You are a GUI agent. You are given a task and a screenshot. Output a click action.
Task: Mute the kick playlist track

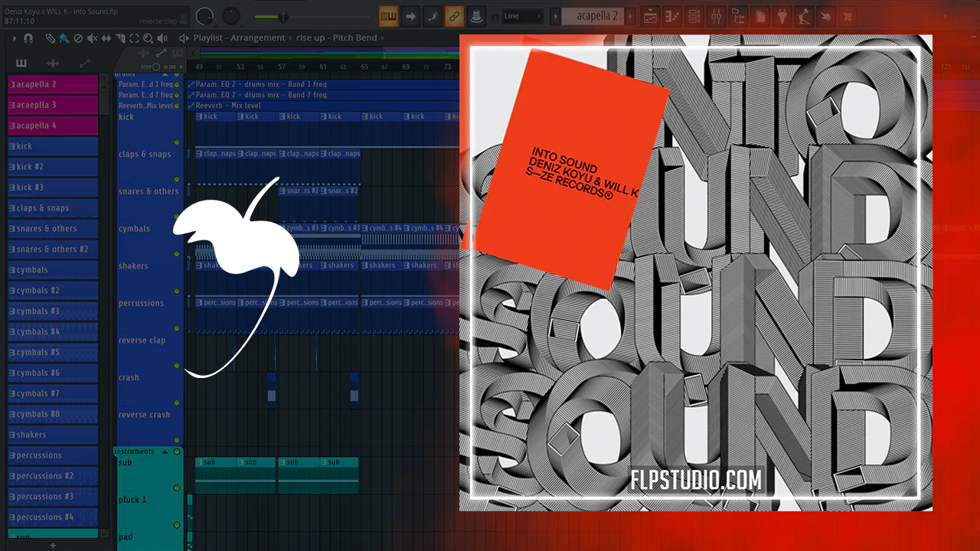(177, 142)
